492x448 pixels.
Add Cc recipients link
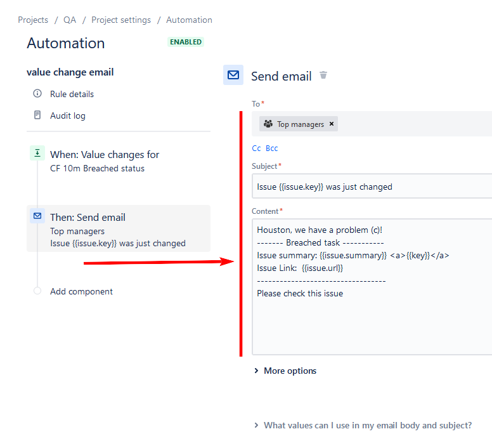pyautogui.click(x=256, y=148)
